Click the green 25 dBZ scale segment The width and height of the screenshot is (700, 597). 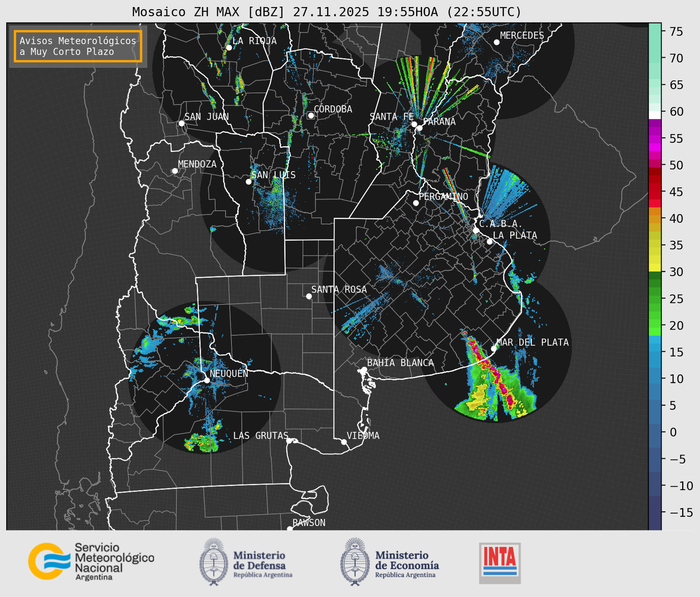[x=654, y=298]
